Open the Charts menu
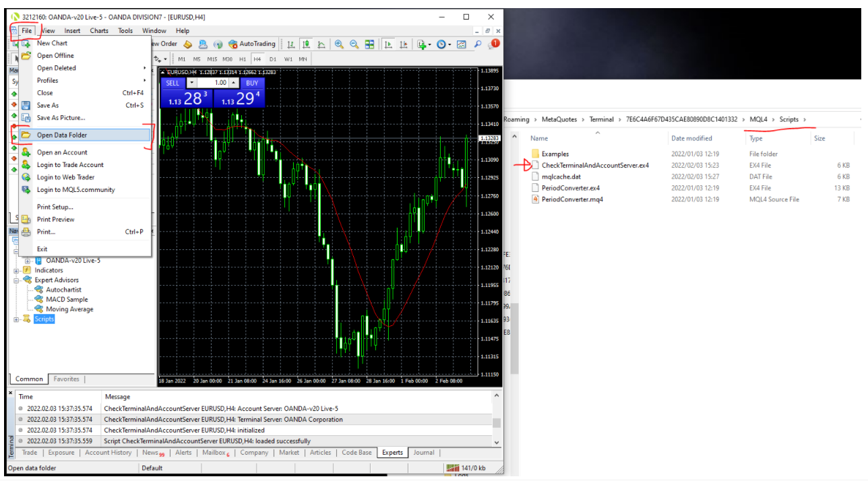Image resolution: width=868 pixels, height=481 pixels. pyautogui.click(x=99, y=30)
